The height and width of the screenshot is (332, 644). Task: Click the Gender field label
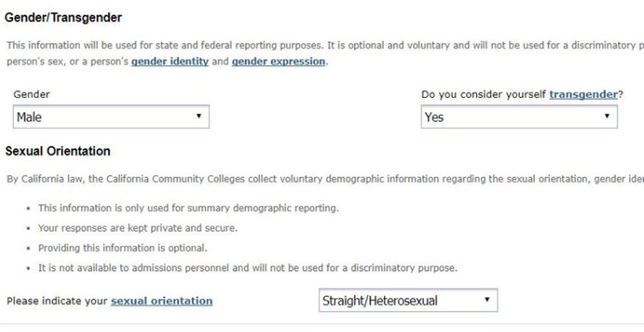pos(32,94)
